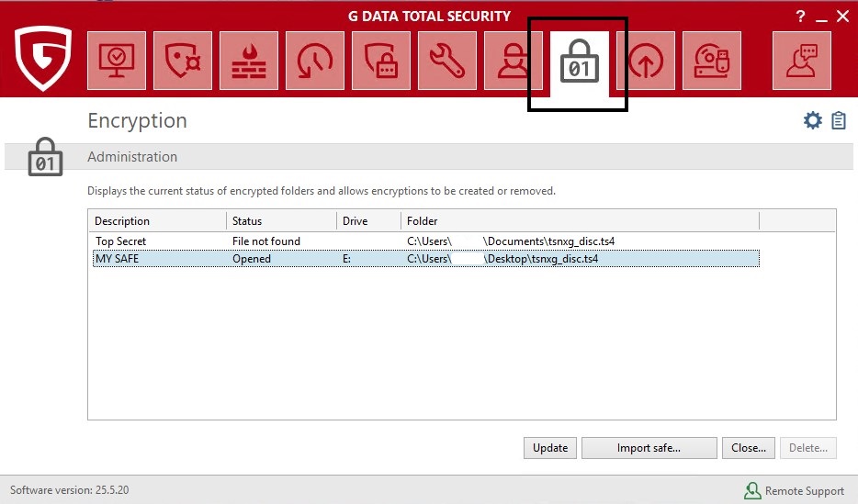The height and width of the screenshot is (504, 858).
Task: Click the Administration section heading
Action: pyautogui.click(x=132, y=157)
